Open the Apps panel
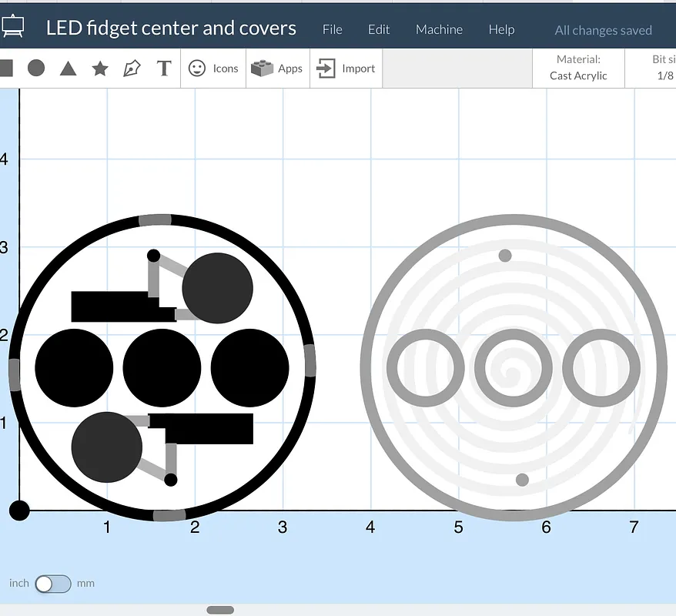The image size is (676, 616). pos(277,69)
